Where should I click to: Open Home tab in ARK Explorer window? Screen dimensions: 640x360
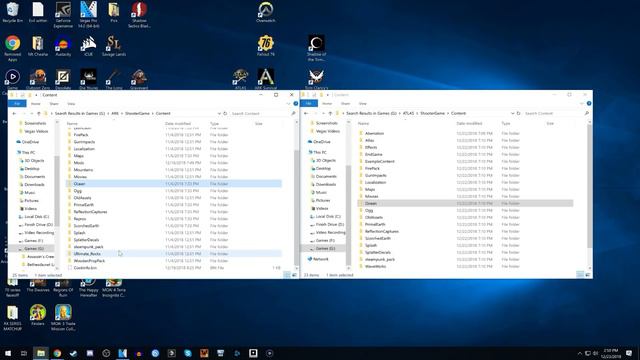pos(36,104)
